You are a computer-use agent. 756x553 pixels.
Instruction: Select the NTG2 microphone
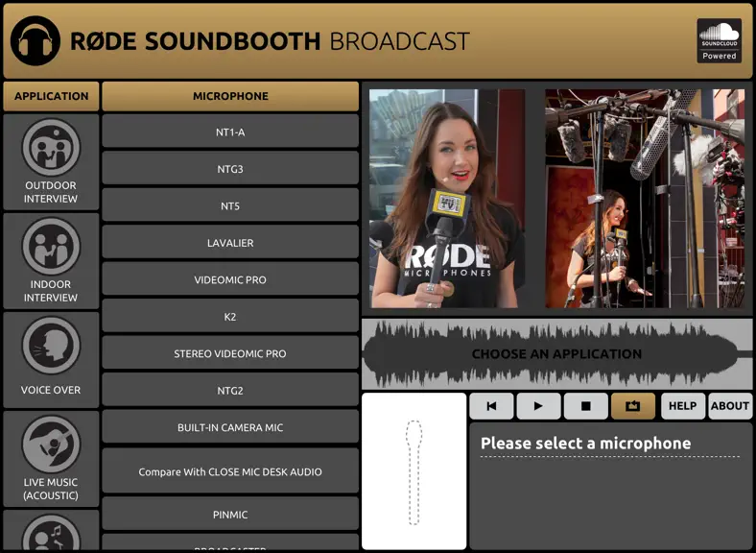230,390
